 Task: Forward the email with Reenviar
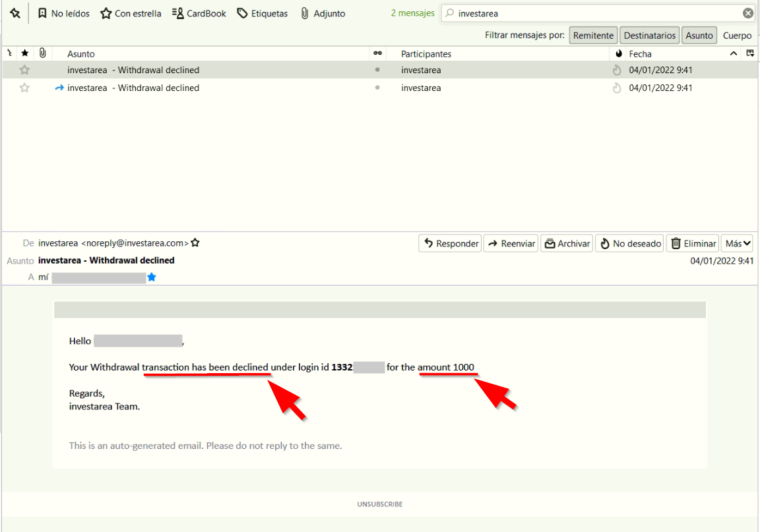511,243
